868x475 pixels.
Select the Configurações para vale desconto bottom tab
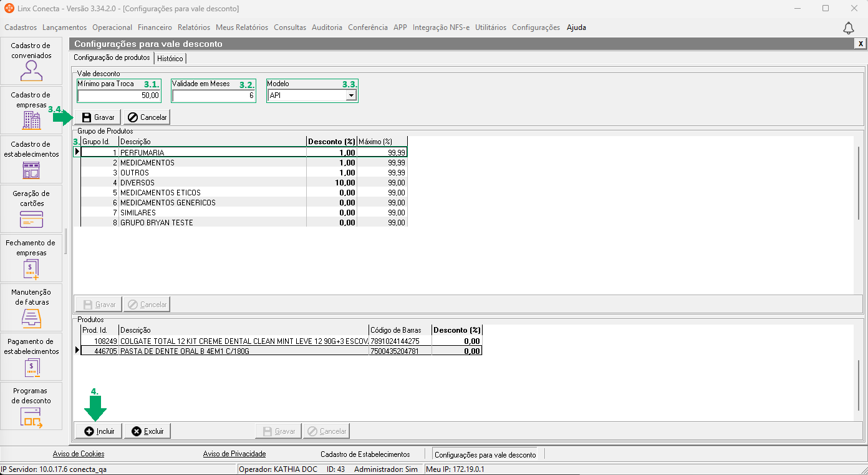(485, 454)
